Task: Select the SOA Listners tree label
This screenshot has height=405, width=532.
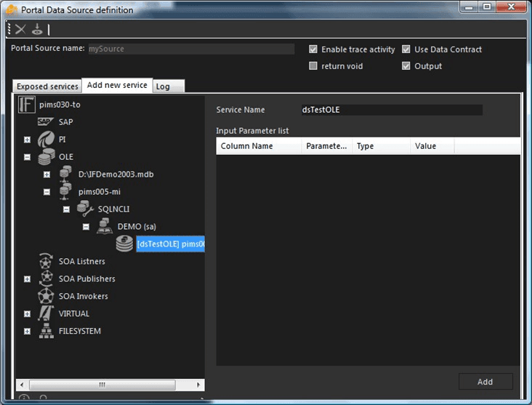Action: pos(82,262)
